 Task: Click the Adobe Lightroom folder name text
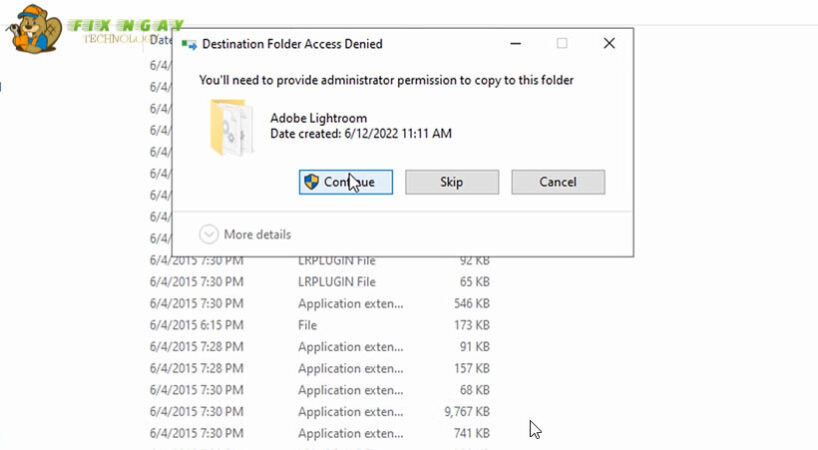pyautogui.click(x=316, y=118)
